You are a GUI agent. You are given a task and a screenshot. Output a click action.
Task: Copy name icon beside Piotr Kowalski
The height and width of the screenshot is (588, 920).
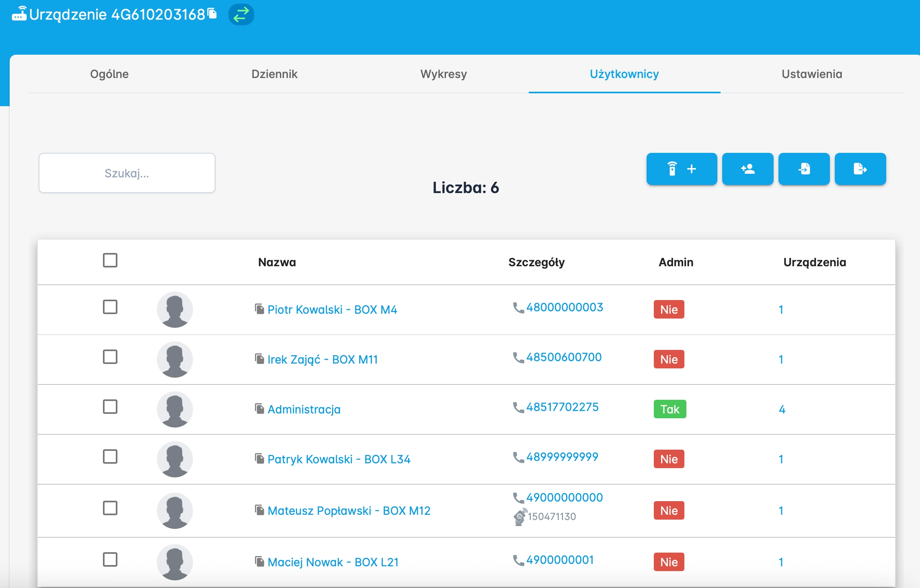click(x=259, y=309)
